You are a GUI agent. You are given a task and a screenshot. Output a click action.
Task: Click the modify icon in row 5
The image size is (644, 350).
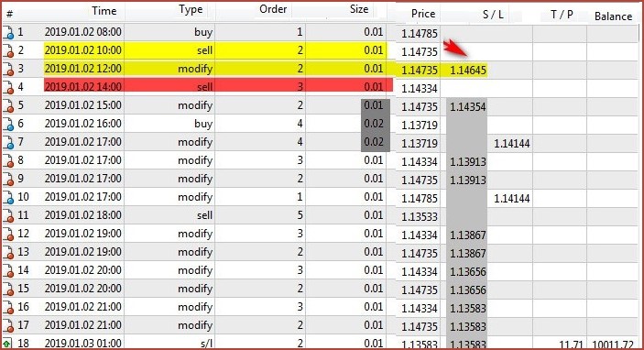(8, 105)
